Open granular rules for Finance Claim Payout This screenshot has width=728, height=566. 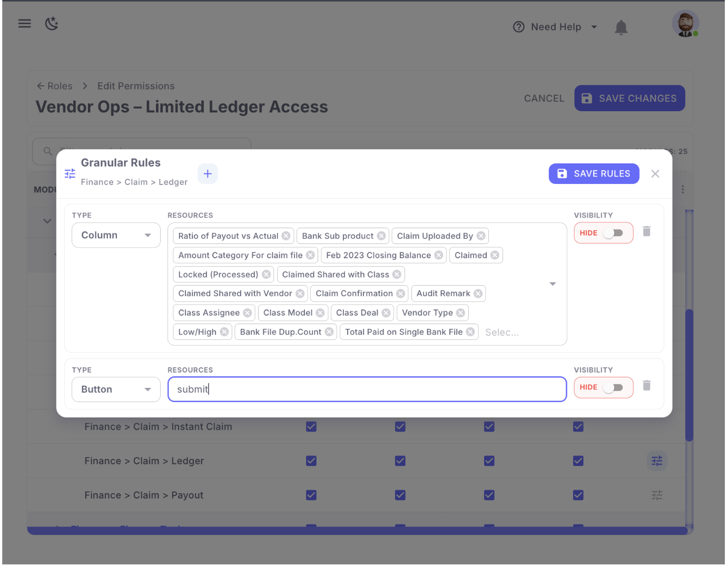656,495
